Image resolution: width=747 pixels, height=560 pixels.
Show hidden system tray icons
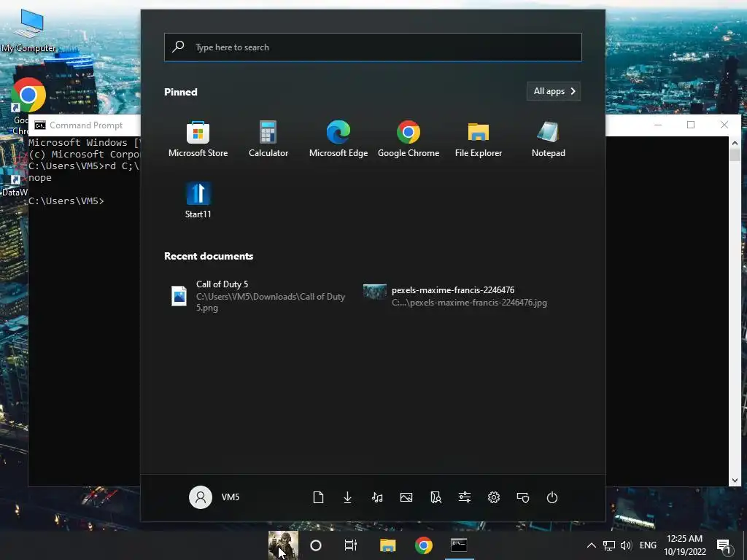[x=591, y=545]
